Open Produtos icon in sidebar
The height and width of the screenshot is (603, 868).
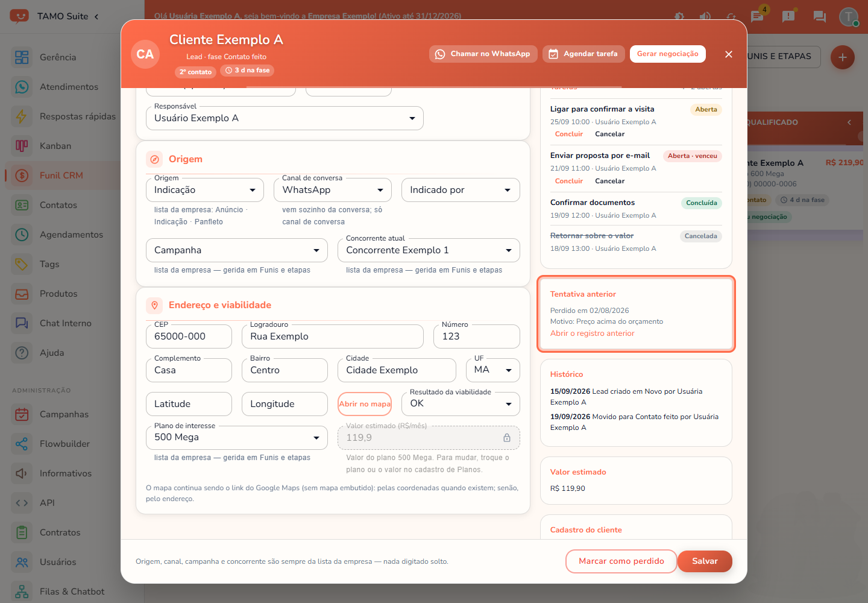coord(22,294)
